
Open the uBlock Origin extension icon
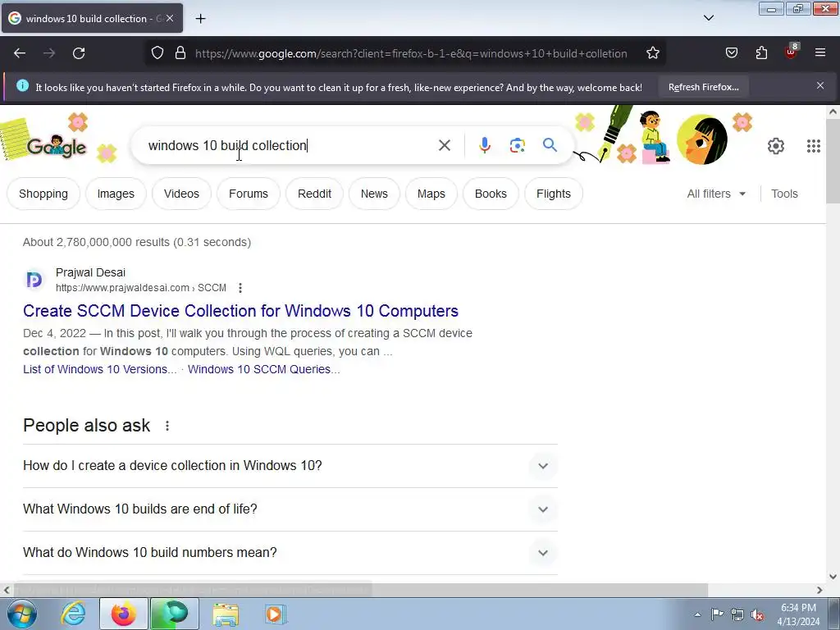click(792, 52)
